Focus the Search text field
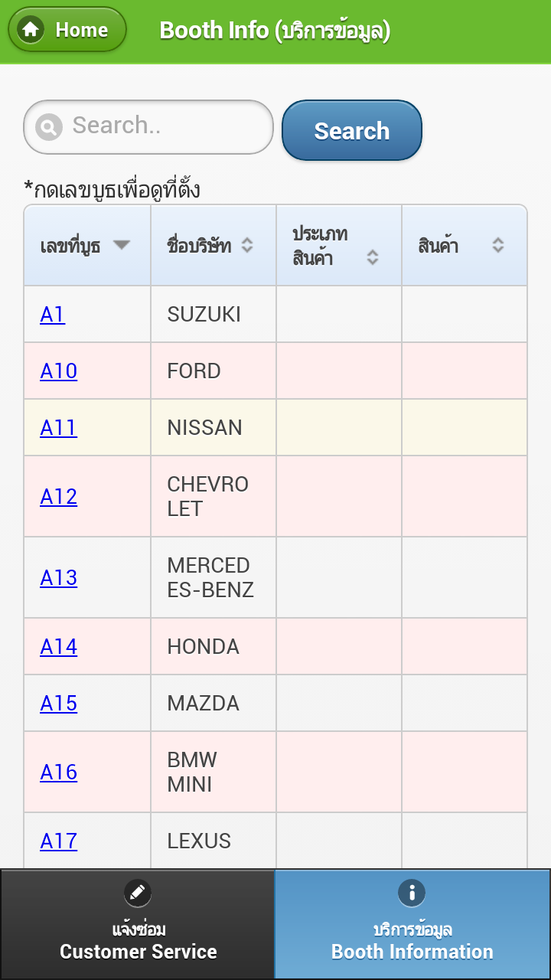This screenshot has width=551, height=980. coord(148,126)
